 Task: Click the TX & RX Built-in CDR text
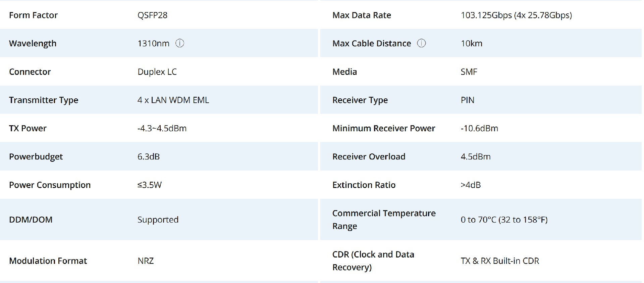point(500,261)
